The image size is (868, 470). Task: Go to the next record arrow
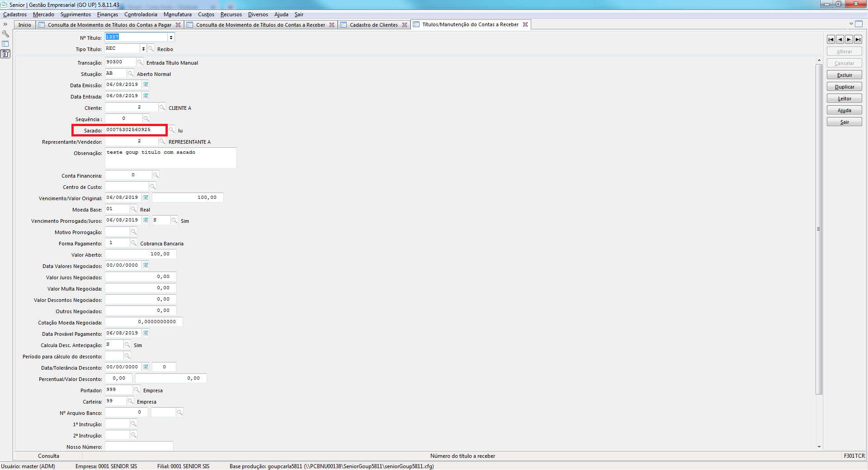coord(849,40)
